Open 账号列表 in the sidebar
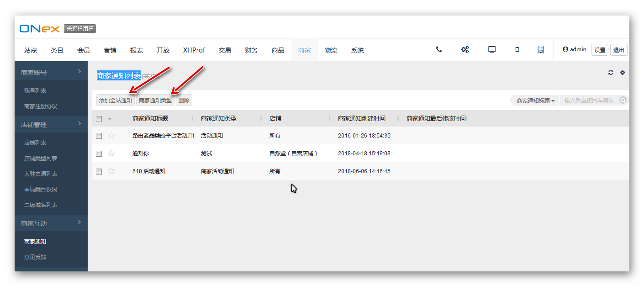 click(x=35, y=91)
